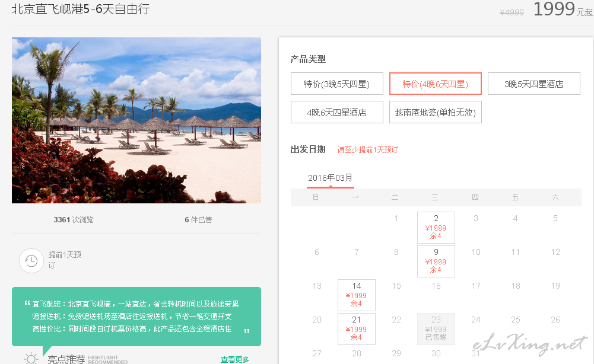Click the title 北京直飞岘港5-6天自由行

pos(81,9)
